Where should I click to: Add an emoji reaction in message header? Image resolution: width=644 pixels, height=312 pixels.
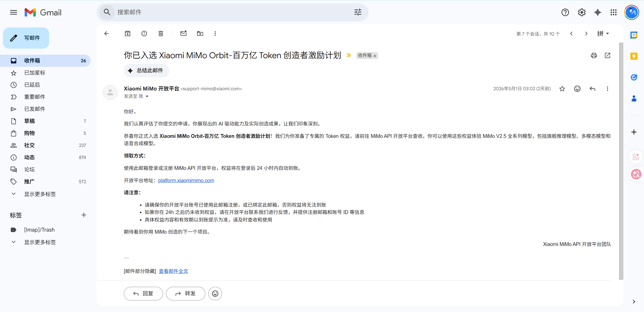[577, 89]
